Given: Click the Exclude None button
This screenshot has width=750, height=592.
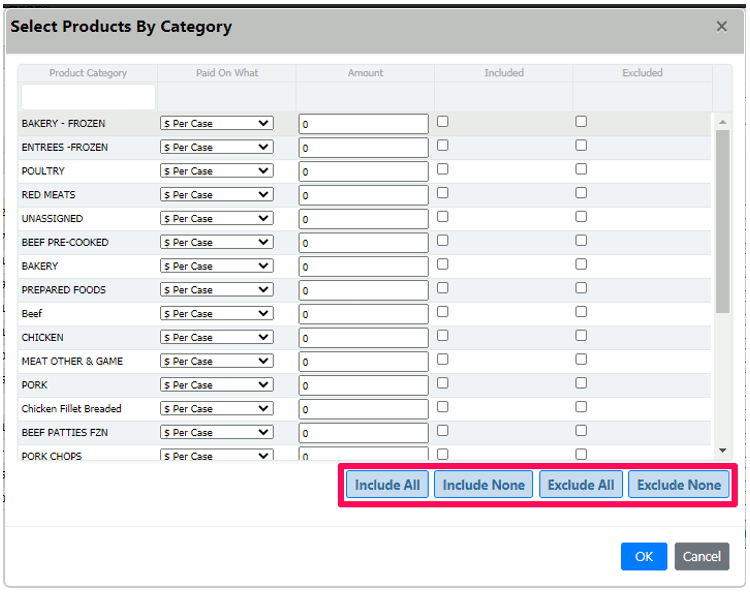Looking at the screenshot, I should 678,485.
